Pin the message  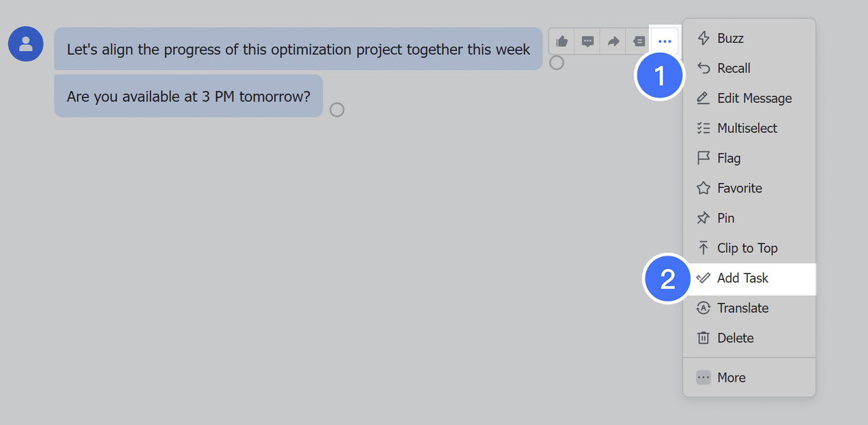[726, 218]
